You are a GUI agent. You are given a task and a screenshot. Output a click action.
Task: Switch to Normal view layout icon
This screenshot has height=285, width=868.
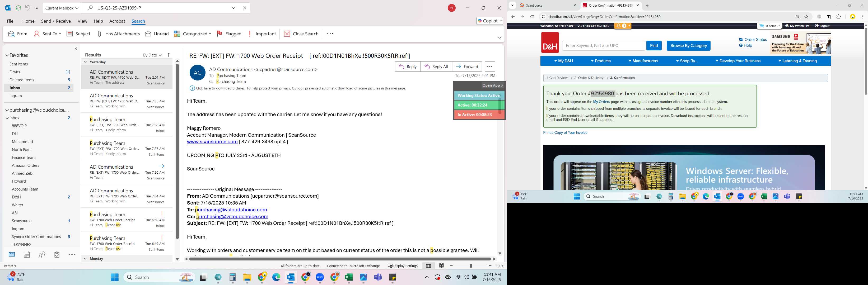[x=428, y=266]
